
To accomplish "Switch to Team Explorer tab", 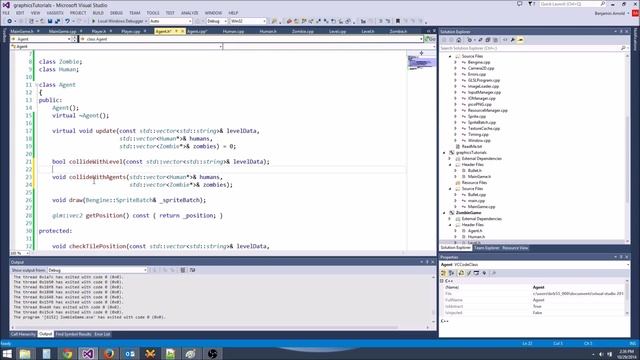I will click(x=487, y=248).
